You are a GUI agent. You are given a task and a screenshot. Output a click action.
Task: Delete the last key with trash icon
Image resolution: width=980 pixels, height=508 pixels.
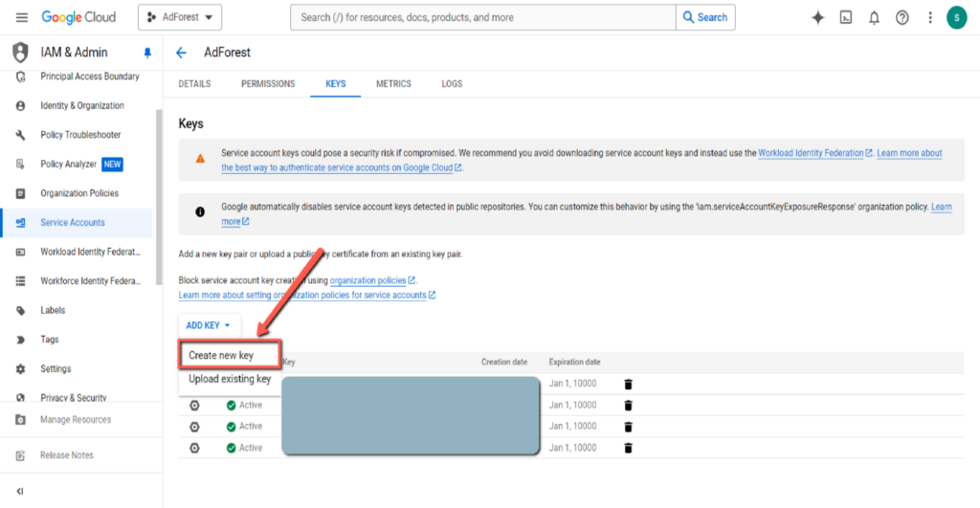click(x=628, y=448)
